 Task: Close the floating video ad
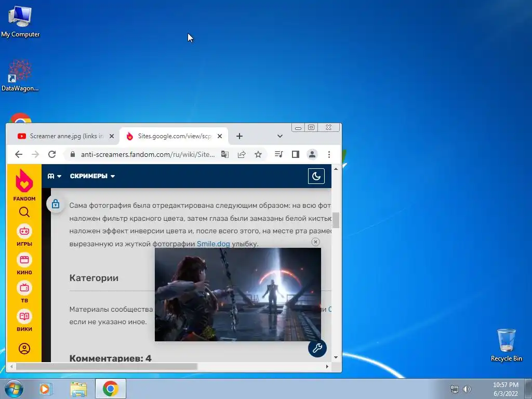[315, 242]
